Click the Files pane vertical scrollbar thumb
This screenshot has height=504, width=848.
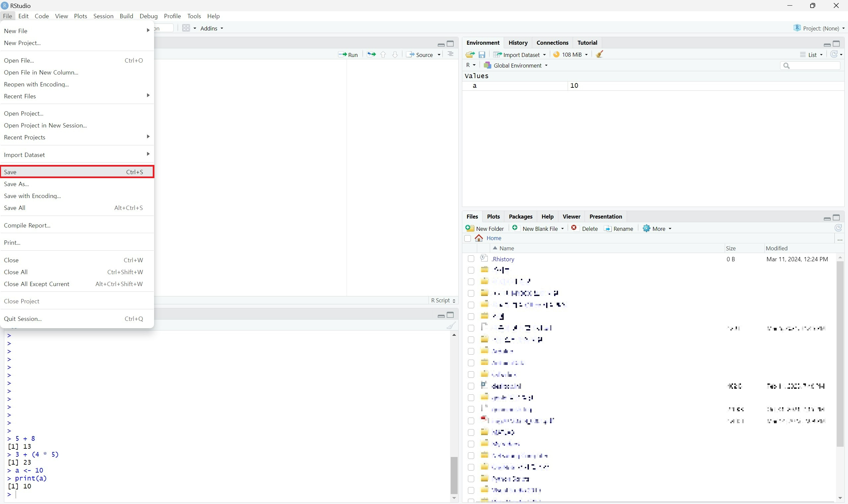pos(840,353)
